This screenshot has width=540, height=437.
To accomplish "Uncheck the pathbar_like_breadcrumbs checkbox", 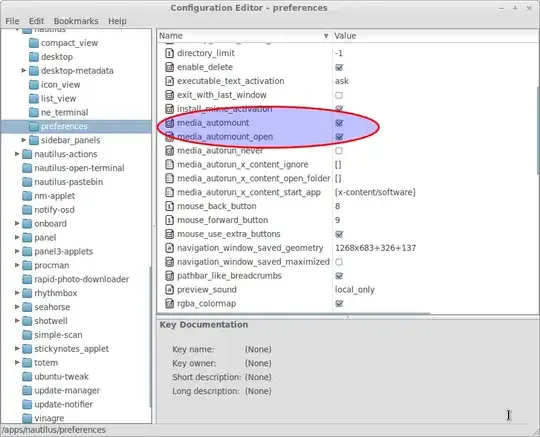I will pos(339,276).
